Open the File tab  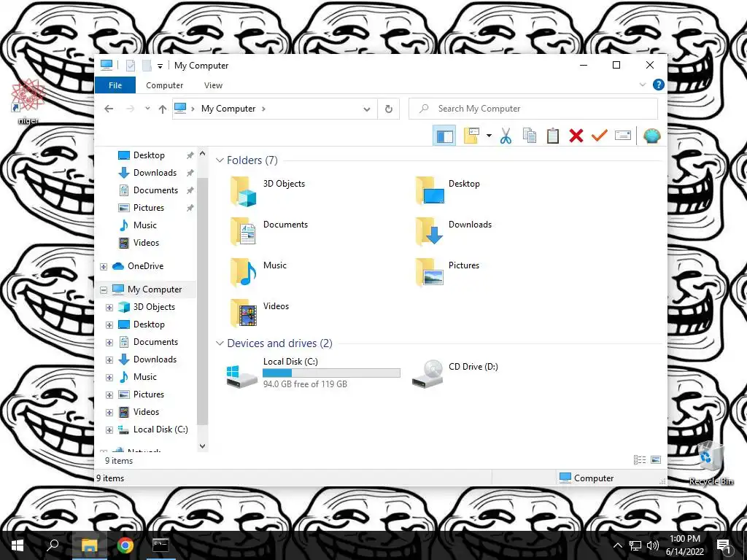115,85
